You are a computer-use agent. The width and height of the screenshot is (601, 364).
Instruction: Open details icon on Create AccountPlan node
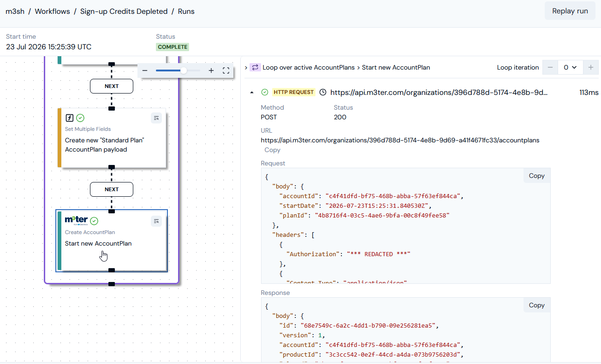(156, 222)
